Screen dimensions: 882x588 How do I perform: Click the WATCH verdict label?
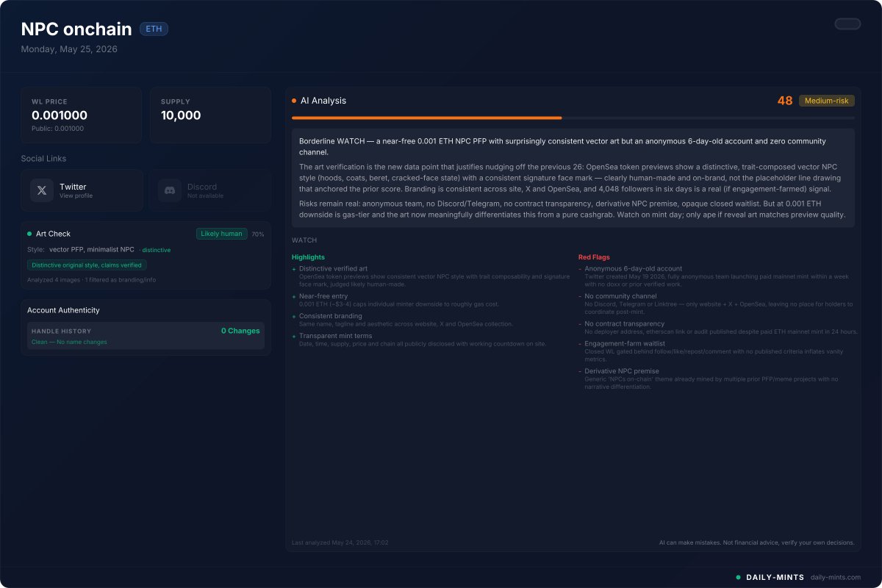pos(304,240)
